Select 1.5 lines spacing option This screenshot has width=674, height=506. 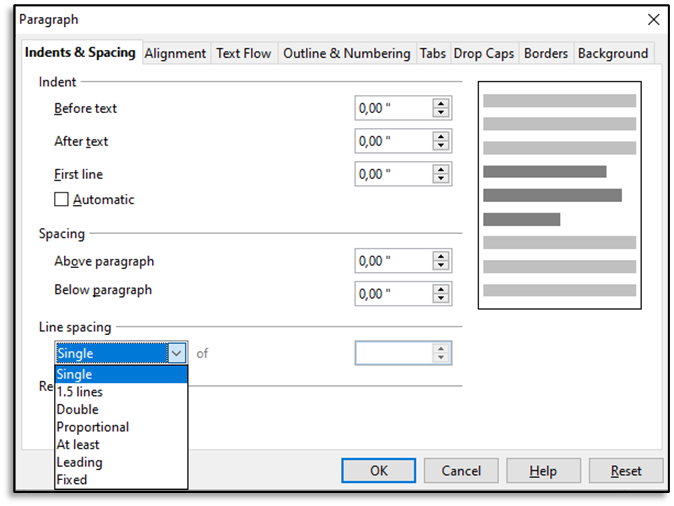pos(80,392)
